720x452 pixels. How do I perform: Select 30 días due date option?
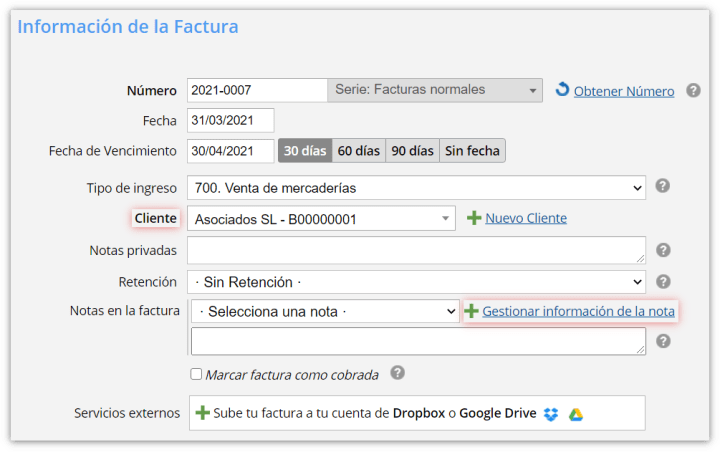pyautogui.click(x=305, y=151)
